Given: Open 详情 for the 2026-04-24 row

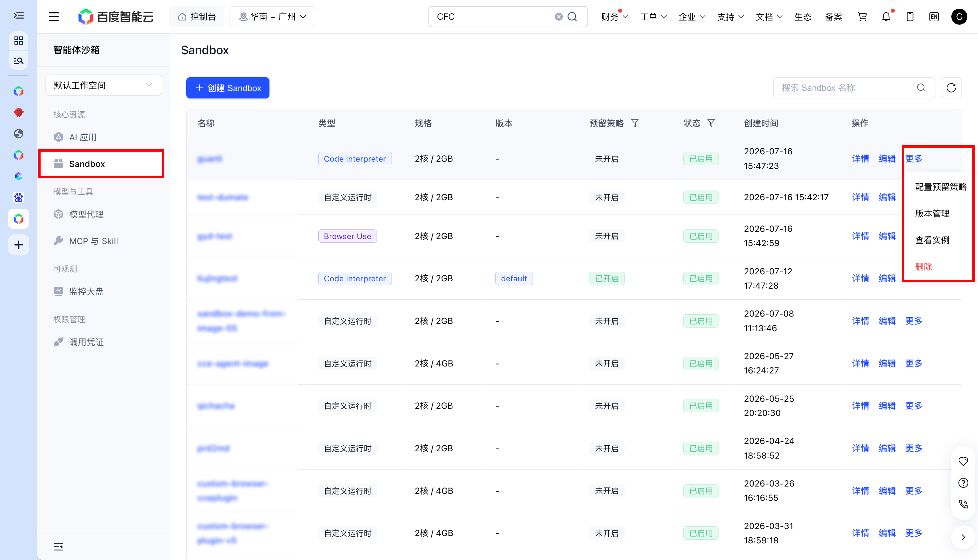Looking at the screenshot, I should (x=860, y=448).
